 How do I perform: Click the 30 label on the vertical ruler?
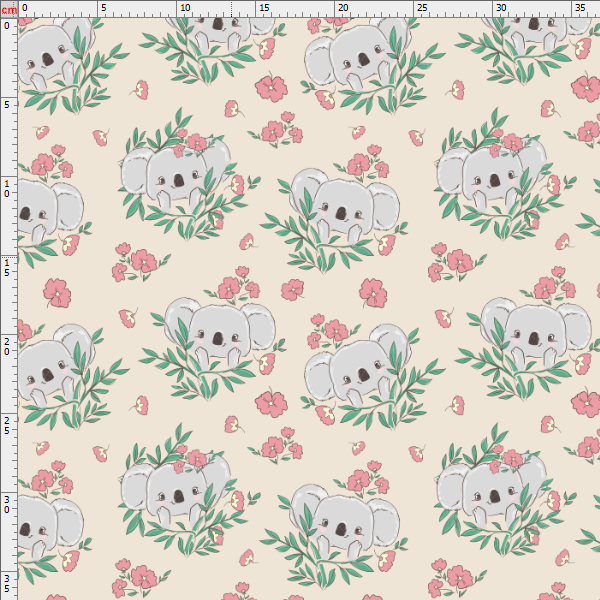pos(7,505)
